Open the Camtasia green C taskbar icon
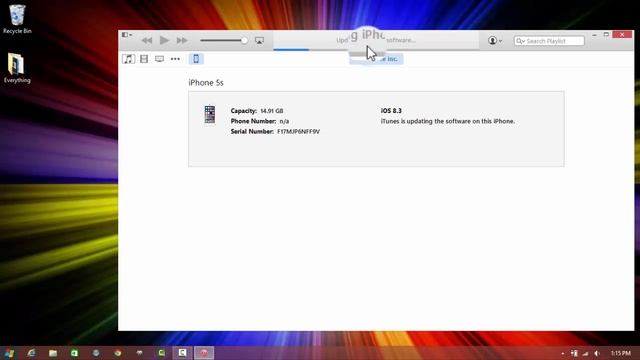 162,353
